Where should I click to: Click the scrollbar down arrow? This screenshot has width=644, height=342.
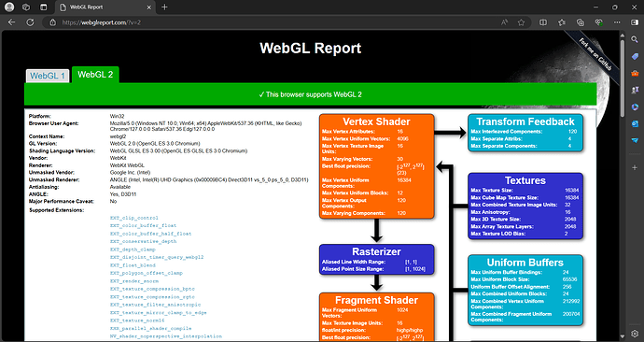coord(623,336)
